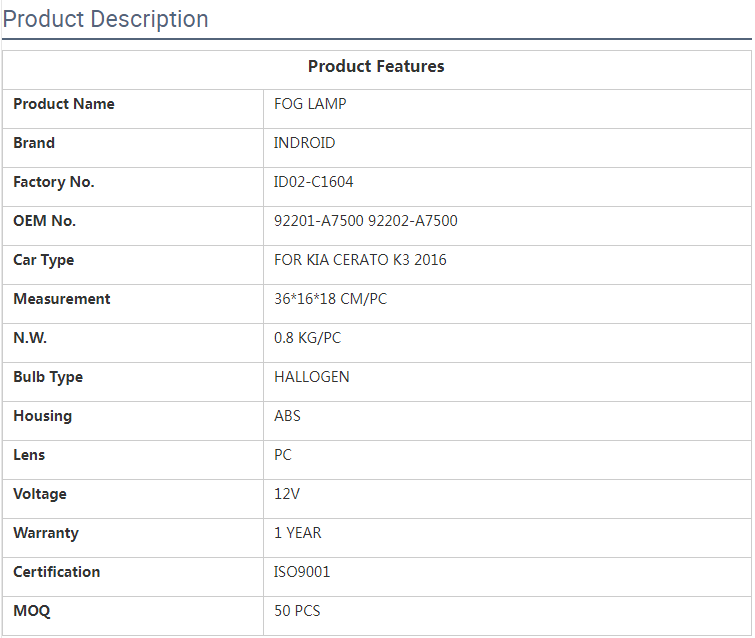Click the 1 YEAR warranty value
Viewport: 755px width, 638px height.
[298, 533]
